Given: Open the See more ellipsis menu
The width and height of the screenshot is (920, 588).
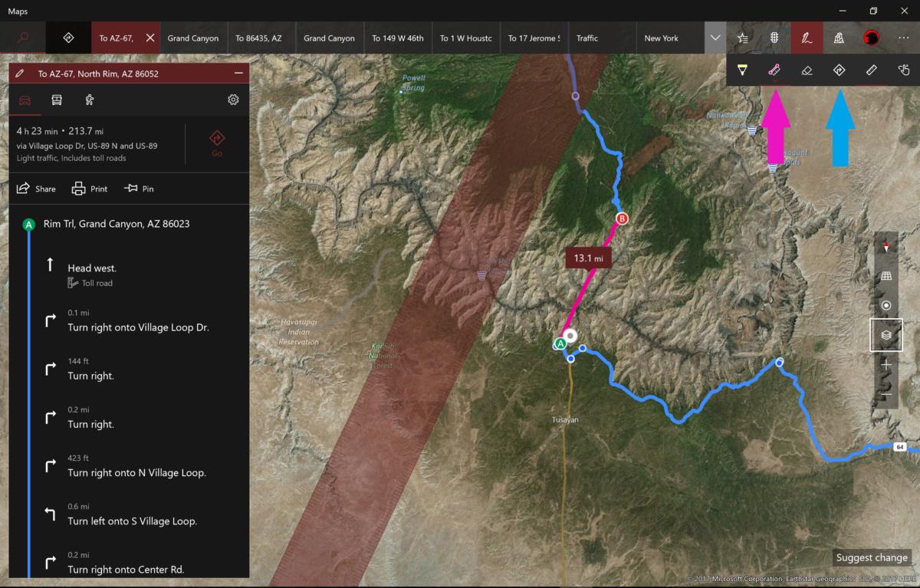Looking at the screenshot, I should coord(902,38).
